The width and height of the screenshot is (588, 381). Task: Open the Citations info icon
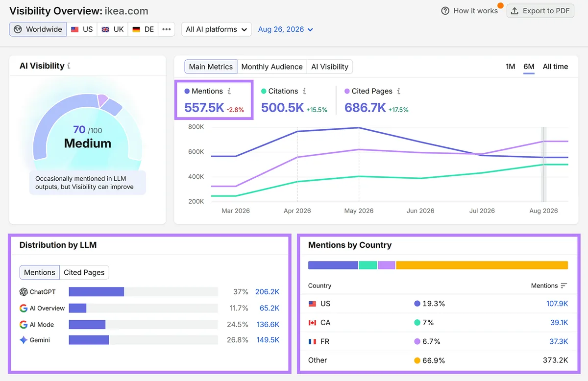pos(304,91)
